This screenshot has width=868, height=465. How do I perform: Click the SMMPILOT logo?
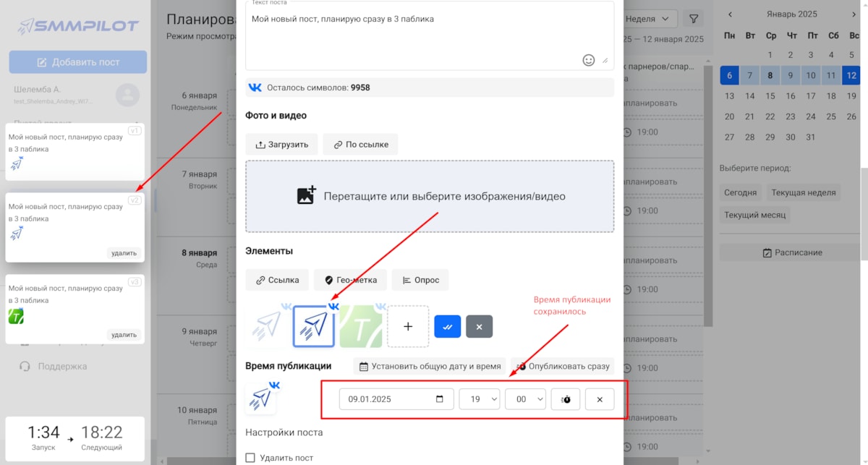[x=78, y=26]
